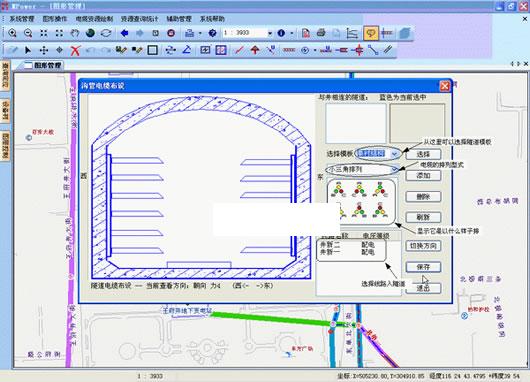Open dropdown arrow next to information icon

tap(292, 33)
